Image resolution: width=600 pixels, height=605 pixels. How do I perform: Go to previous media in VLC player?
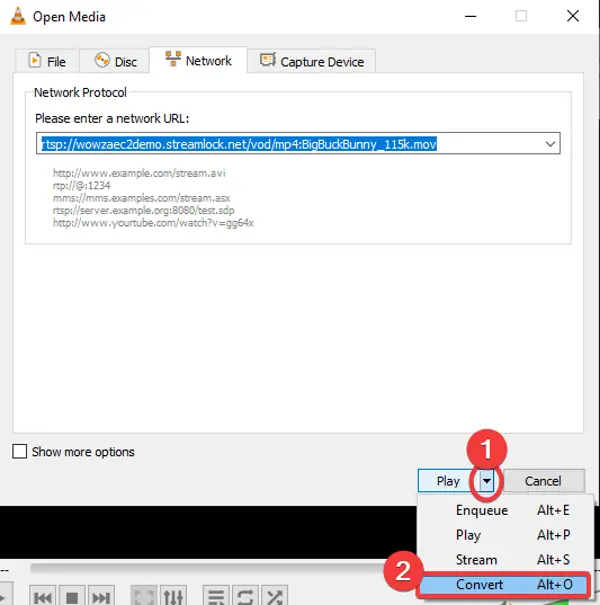[42, 597]
